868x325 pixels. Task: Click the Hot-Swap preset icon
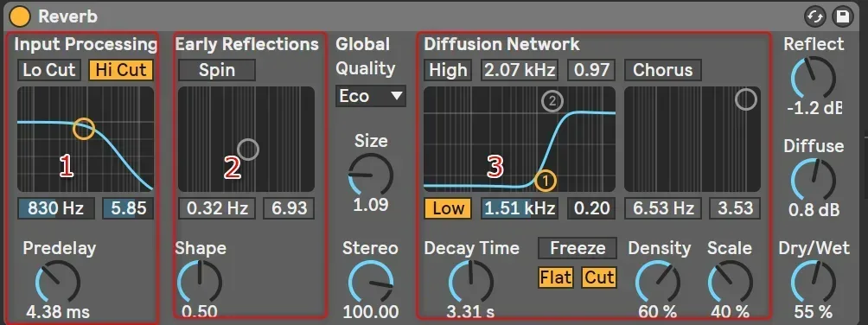pos(815,16)
